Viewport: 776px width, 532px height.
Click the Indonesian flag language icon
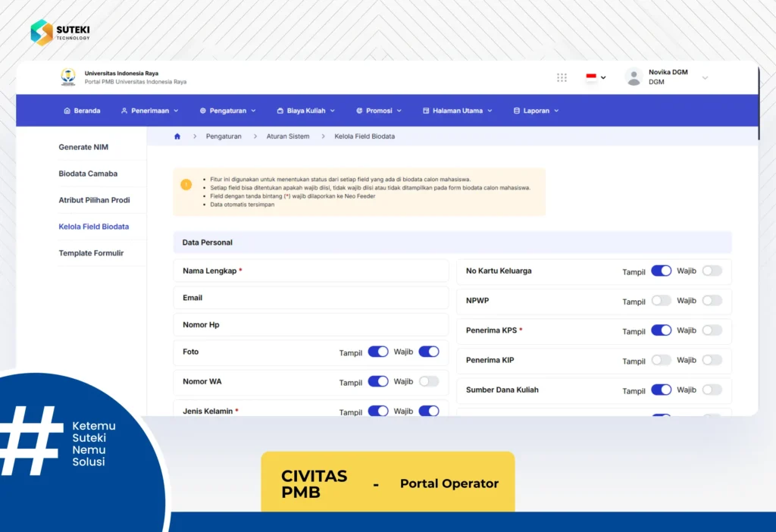click(x=591, y=77)
